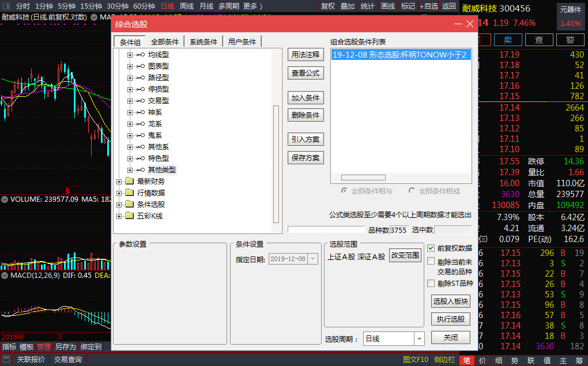Switch to the 用户条件 tab
The width and height of the screenshot is (588, 366).
[242, 41]
